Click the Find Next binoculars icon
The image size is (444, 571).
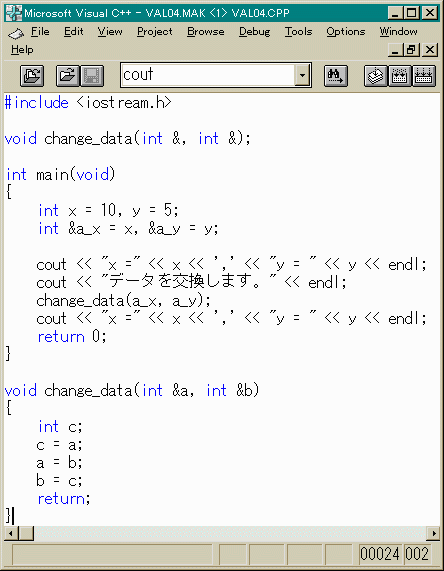[x=335, y=76]
